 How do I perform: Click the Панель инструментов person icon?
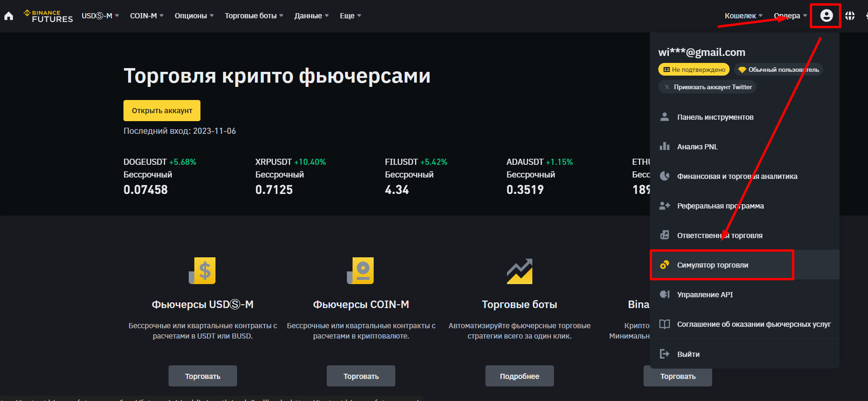pos(664,117)
